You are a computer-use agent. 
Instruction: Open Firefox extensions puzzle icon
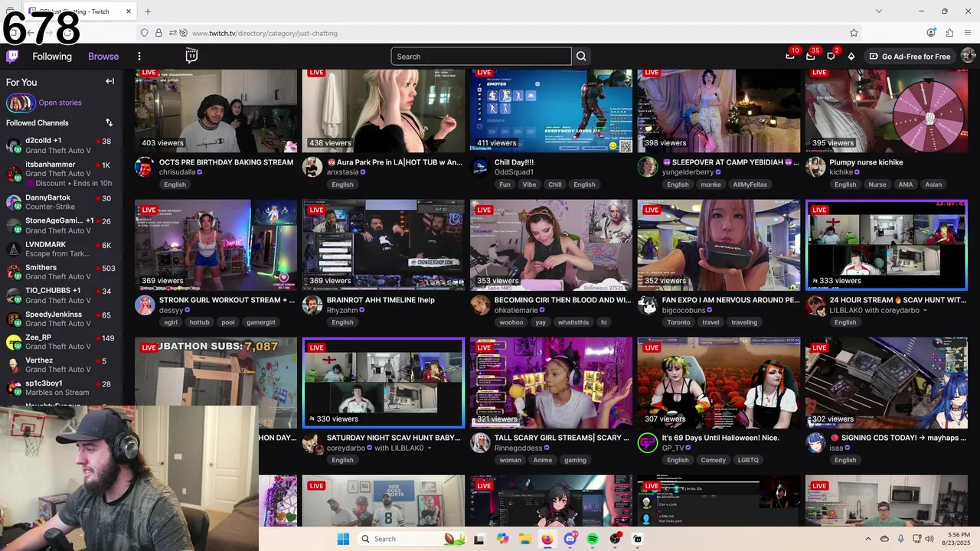point(949,33)
